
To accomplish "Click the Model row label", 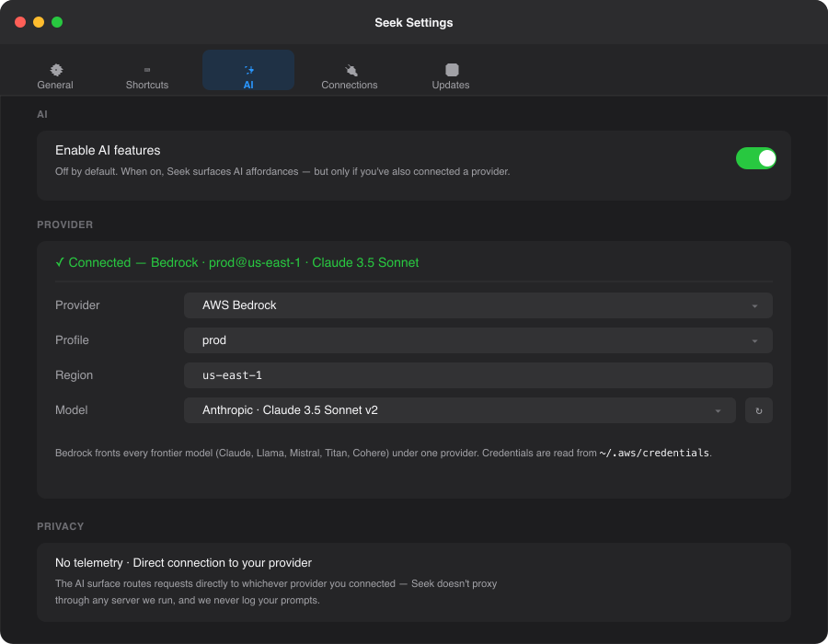I will [x=71, y=410].
